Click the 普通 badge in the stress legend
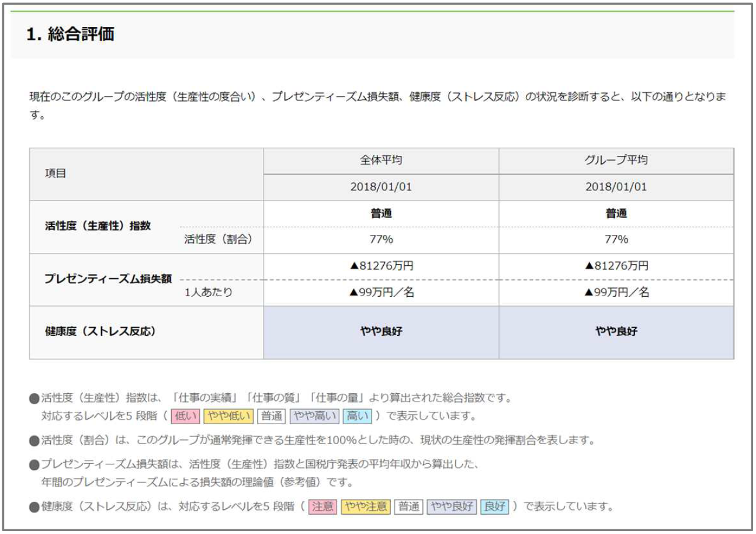The image size is (756, 534). point(409,505)
